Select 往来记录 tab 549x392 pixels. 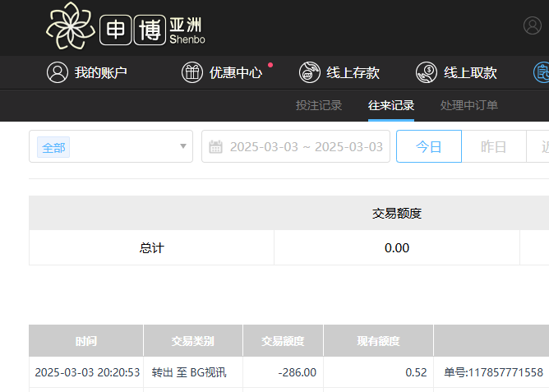click(391, 105)
